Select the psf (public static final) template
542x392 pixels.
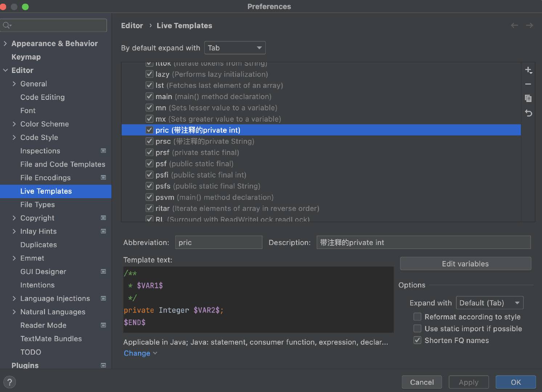tap(321, 164)
